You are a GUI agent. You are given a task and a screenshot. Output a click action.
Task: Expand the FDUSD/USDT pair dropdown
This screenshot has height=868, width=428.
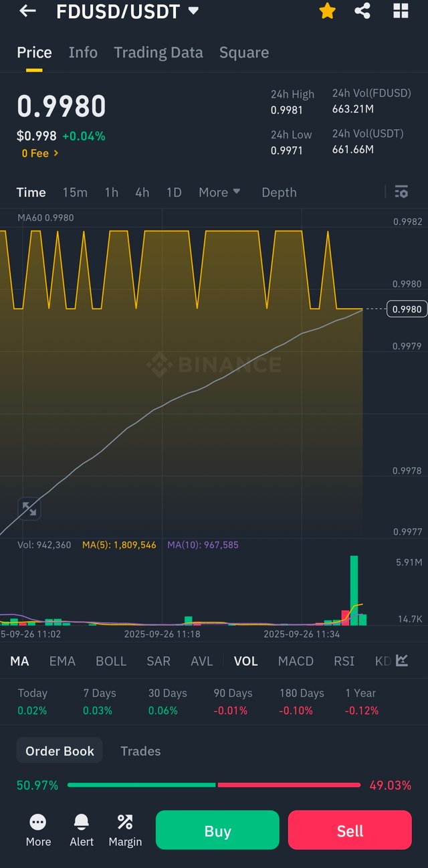coord(193,11)
